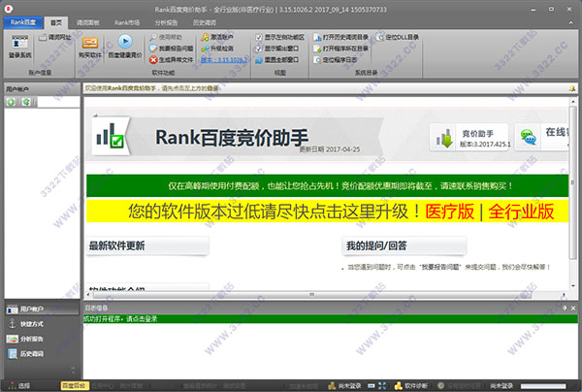Screen dimensions: 582x392
Task: Click the 百度健康竞价 play icon
Action: [125, 47]
